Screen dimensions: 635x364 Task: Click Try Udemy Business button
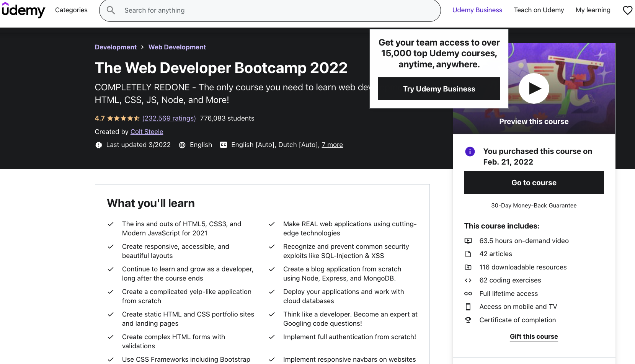[439, 89]
